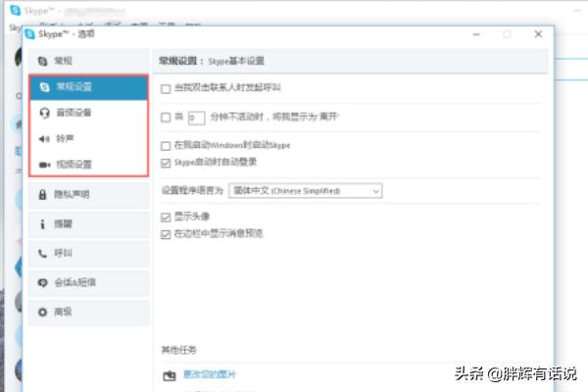Viewport: 588px width, 392px height.
Task: Click the inactivity minutes input field
Action: coord(197,118)
